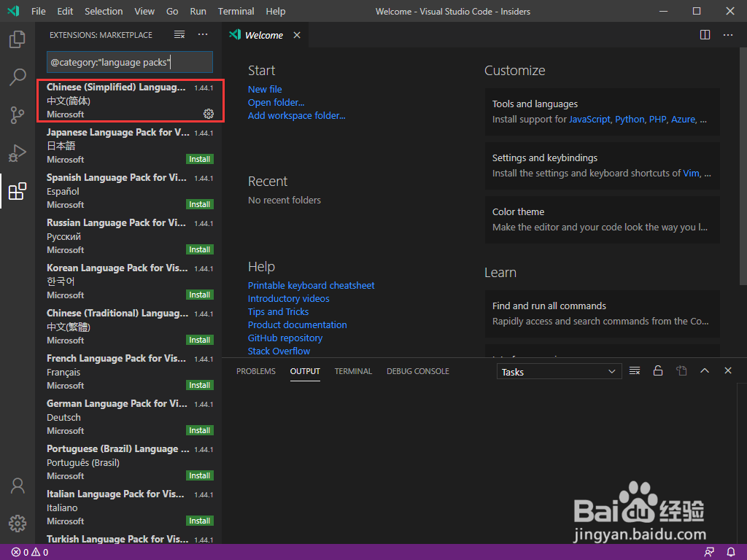Clear extensions search results icon
The height and width of the screenshot is (560, 747).
tap(179, 35)
